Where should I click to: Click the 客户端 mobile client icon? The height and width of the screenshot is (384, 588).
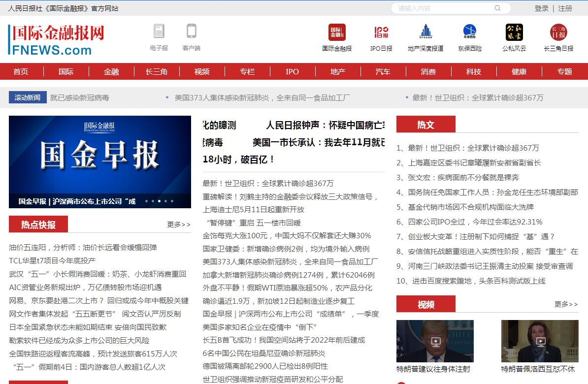coord(191,32)
